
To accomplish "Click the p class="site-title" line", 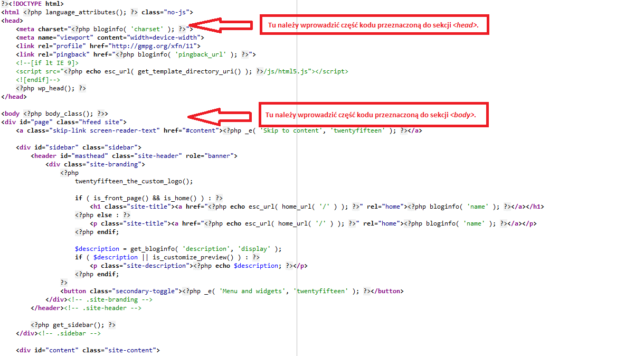I will click(313, 223).
